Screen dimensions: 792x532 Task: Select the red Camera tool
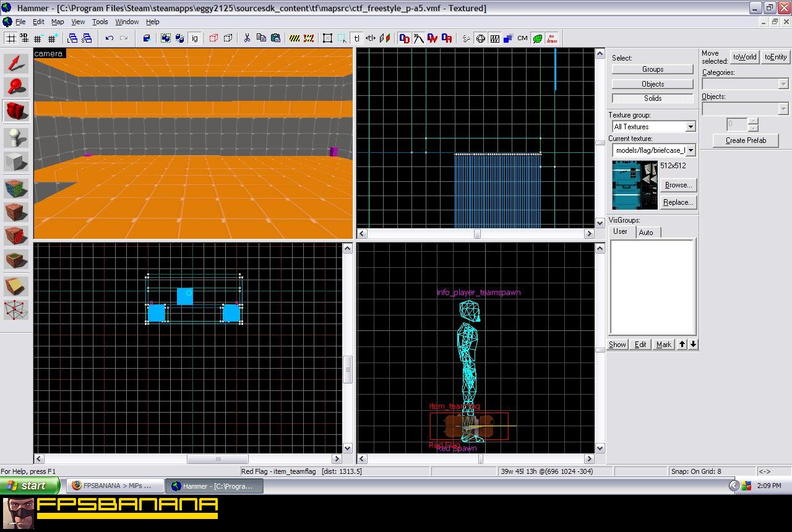(x=16, y=111)
